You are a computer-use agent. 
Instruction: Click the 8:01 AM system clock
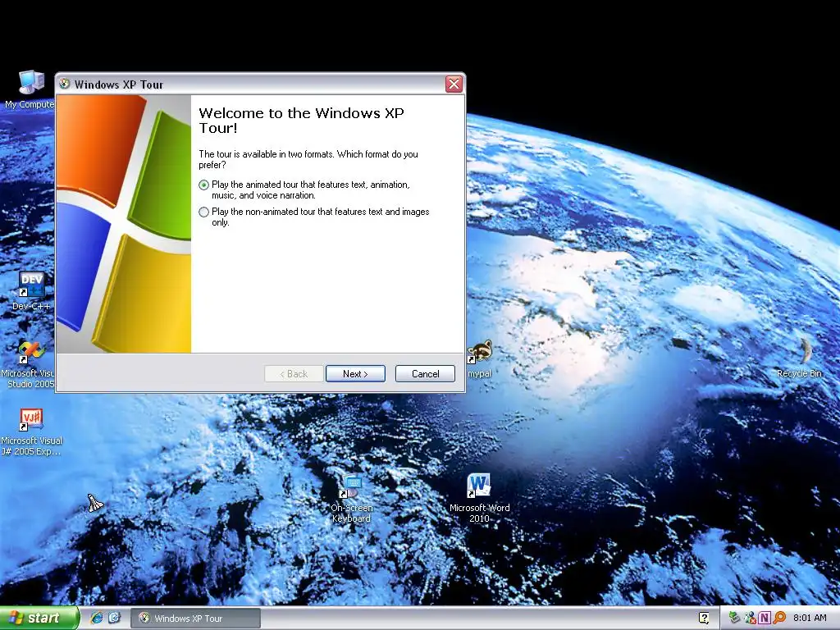[x=810, y=618]
